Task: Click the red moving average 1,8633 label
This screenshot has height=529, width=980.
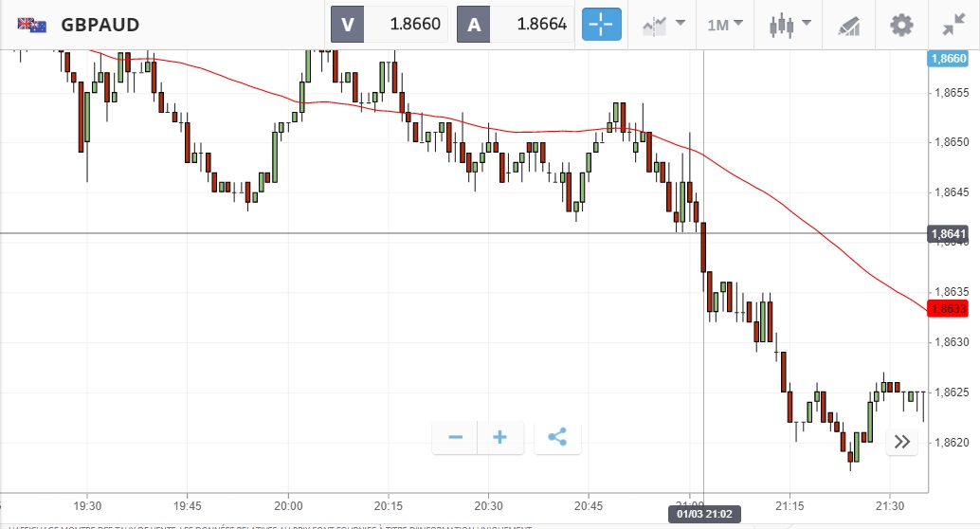Action: (x=948, y=309)
